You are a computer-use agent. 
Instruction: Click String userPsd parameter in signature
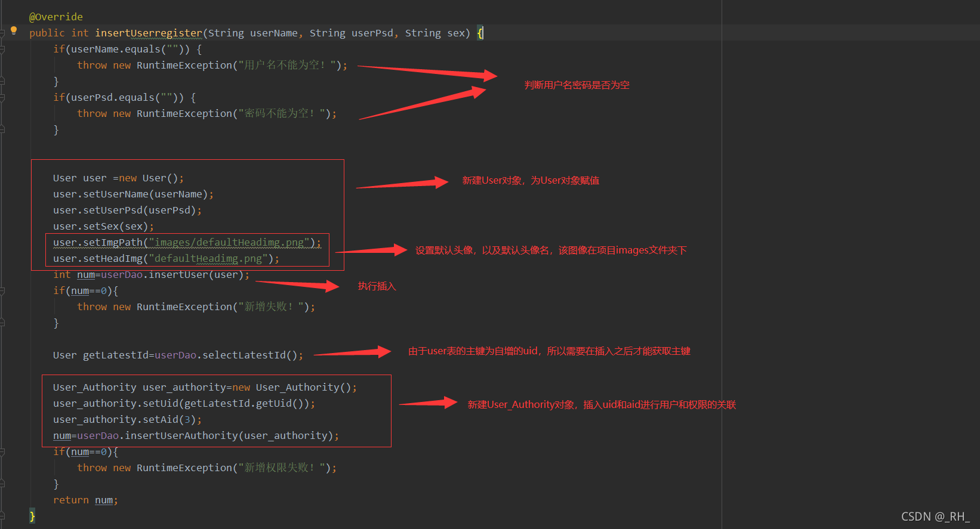point(352,33)
